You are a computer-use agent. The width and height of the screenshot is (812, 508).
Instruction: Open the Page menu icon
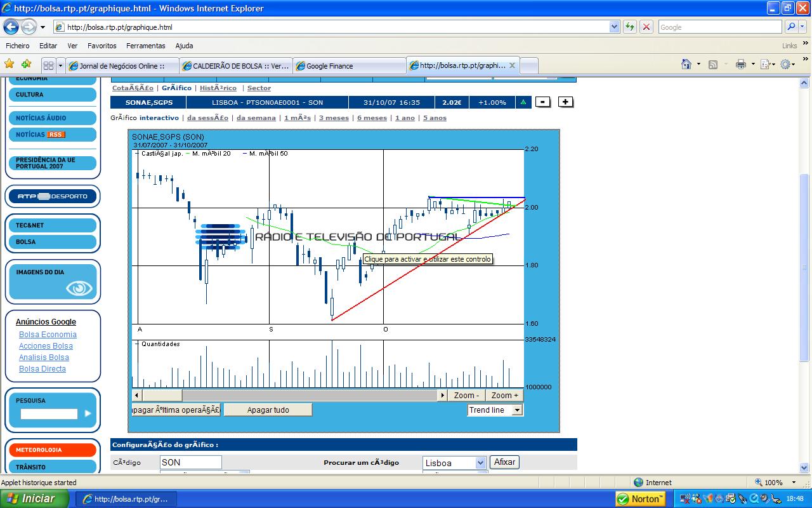pyautogui.click(x=765, y=64)
